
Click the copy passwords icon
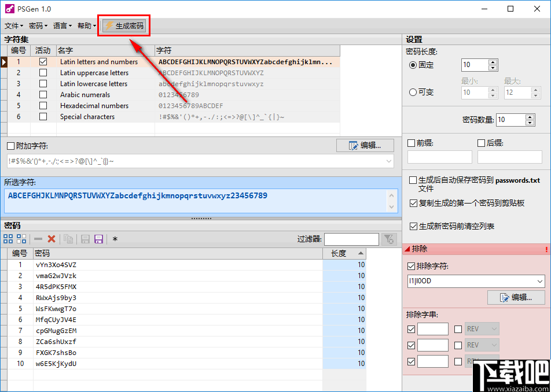coord(68,239)
